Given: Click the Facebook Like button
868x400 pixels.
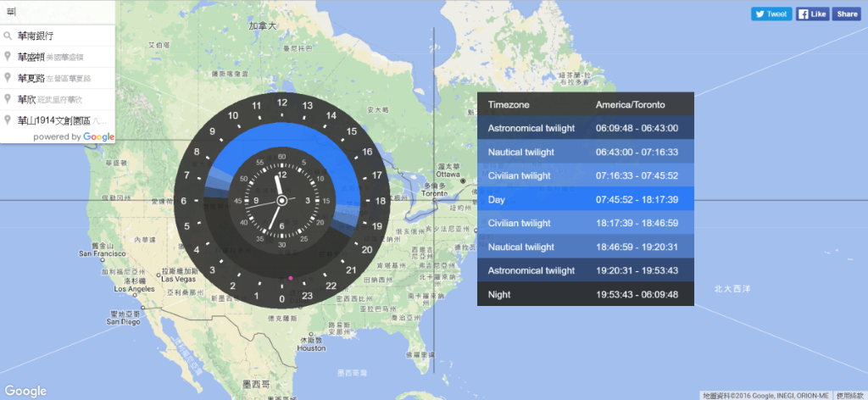Looking at the screenshot, I should 812,14.
